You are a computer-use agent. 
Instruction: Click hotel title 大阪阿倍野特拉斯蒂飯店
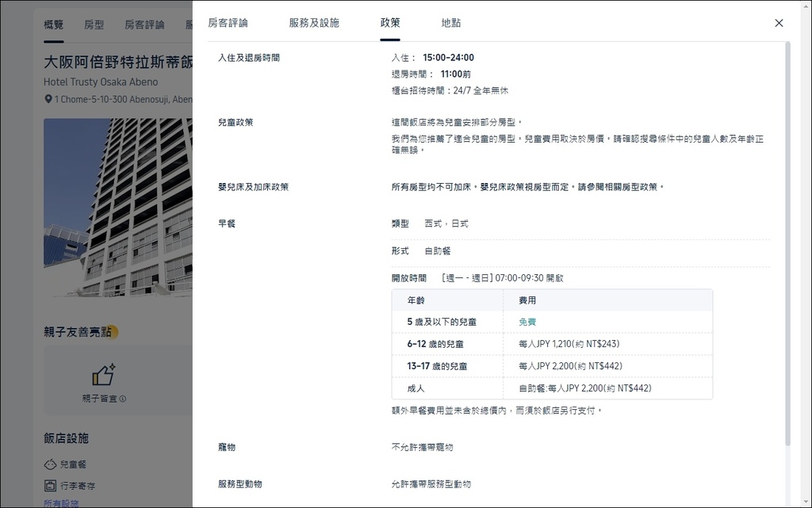point(118,62)
